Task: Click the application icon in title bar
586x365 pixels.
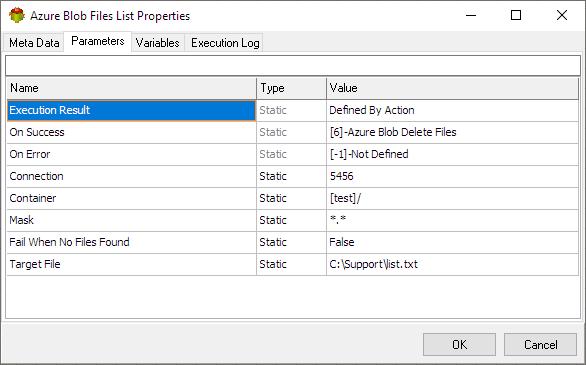Action: tap(17, 16)
